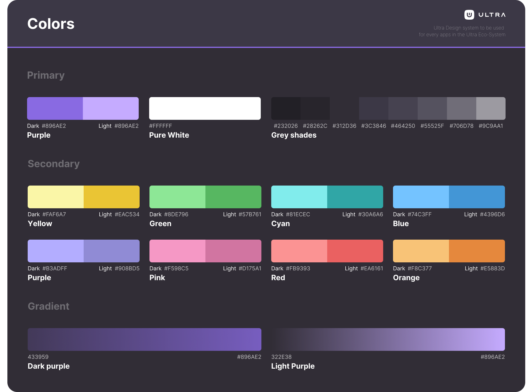The width and height of the screenshot is (532, 392).
Task: Click the Ultra logo icon
Action: click(469, 15)
